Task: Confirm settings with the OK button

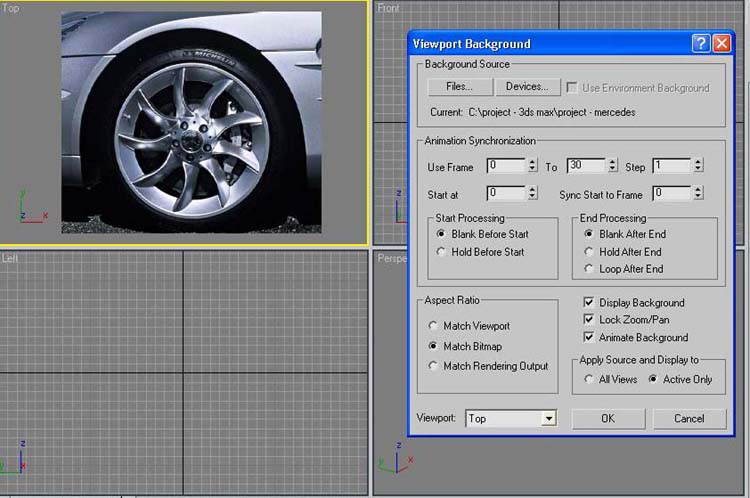Action: [x=607, y=418]
